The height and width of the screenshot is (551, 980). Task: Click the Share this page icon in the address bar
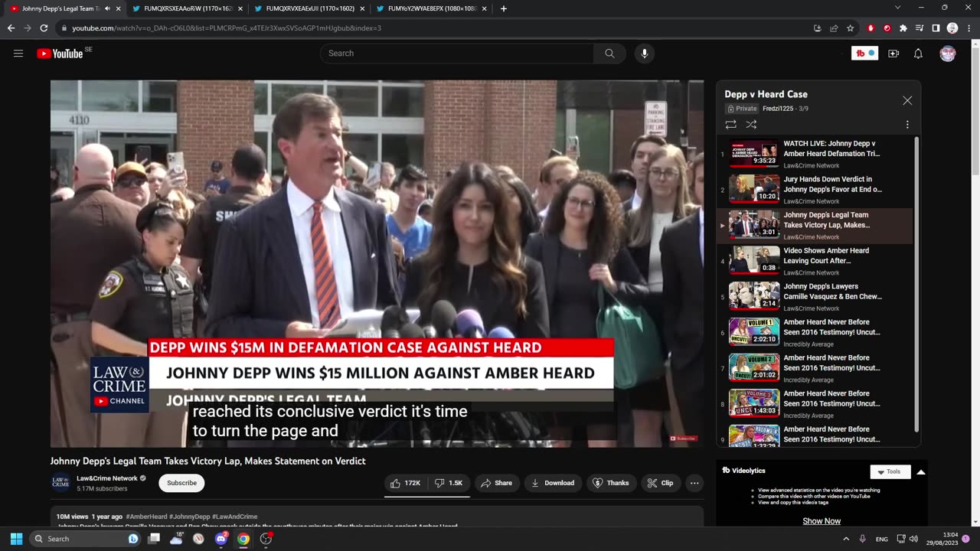(834, 28)
